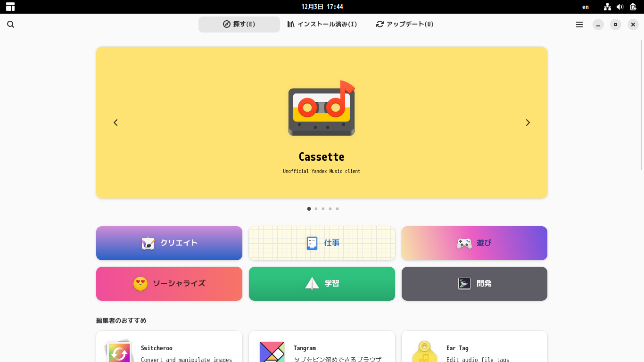
Task: Switch to the インストール済み(I) tab
Action: point(322,25)
